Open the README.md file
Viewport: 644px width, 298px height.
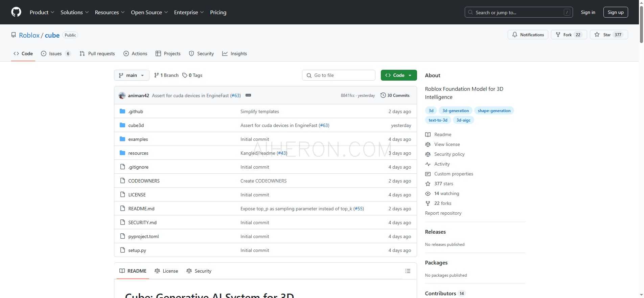click(141, 209)
